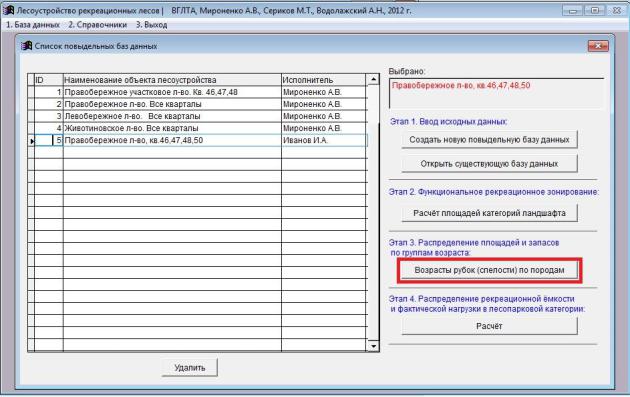Click the 'Выбрано' field showing 'Правобережное л-во, кв.46,47,48,50'

(x=496, y=93)
